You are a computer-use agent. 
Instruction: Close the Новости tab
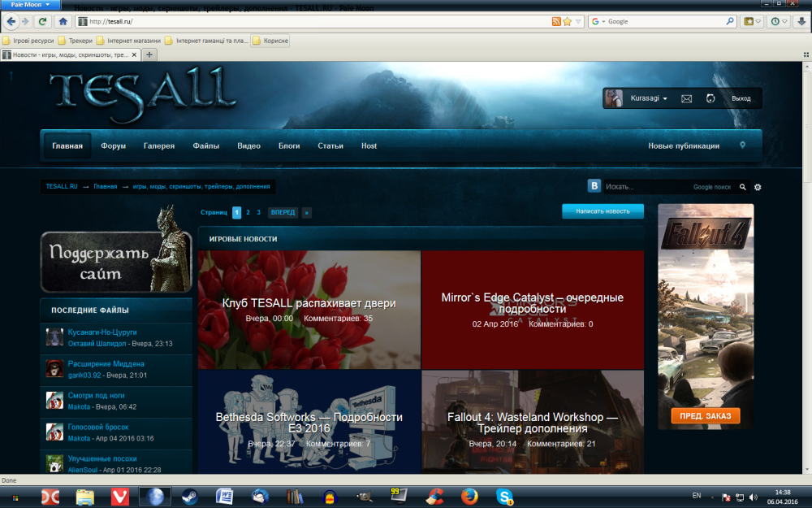click(134, 54)
